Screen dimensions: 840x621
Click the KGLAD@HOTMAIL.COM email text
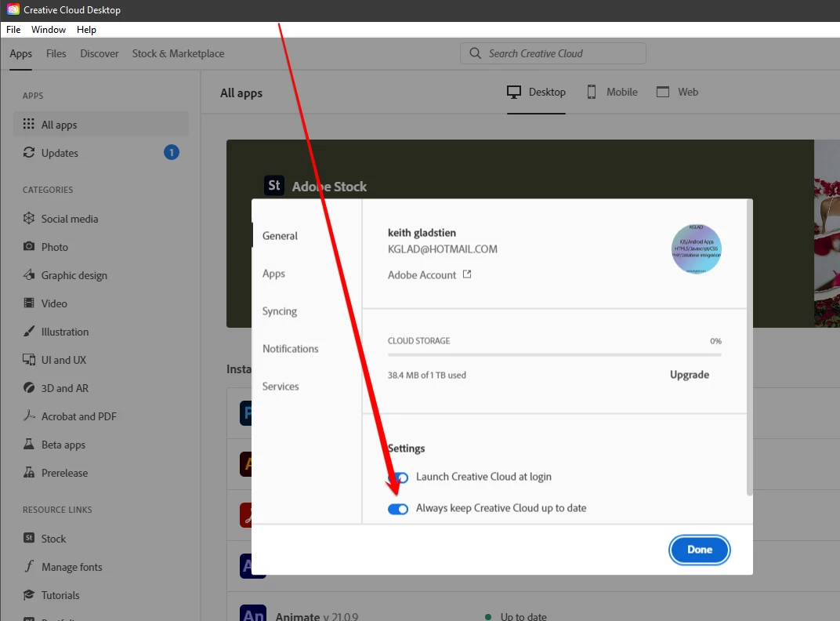pos(443,249)
